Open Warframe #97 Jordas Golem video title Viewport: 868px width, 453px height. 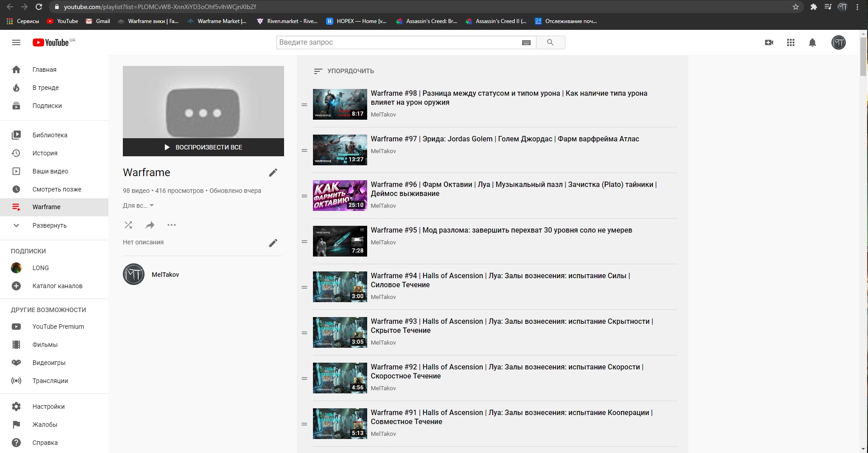pos(505,139)
